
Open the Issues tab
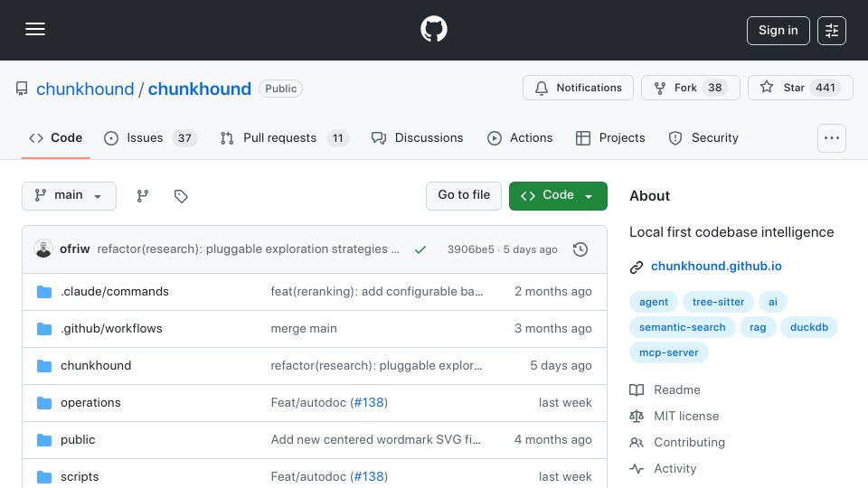[150, 137]
